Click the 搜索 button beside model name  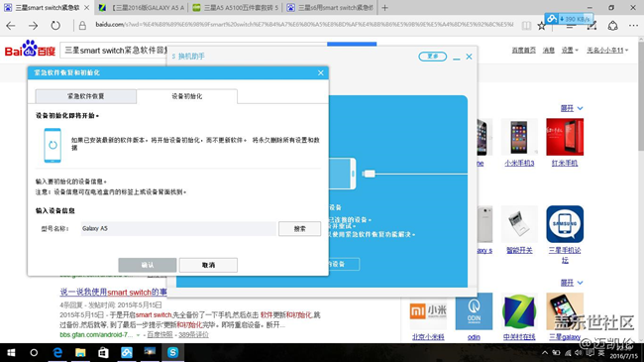click(300, 229)
